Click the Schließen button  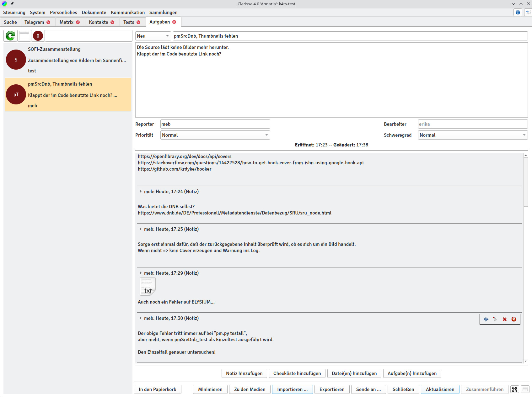tap(403, 389)
